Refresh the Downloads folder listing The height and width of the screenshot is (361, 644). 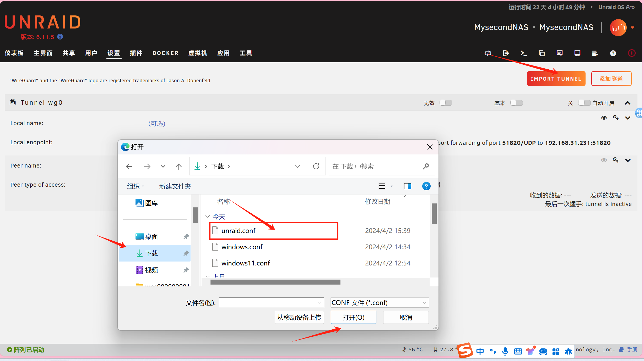tap(316, 166)
